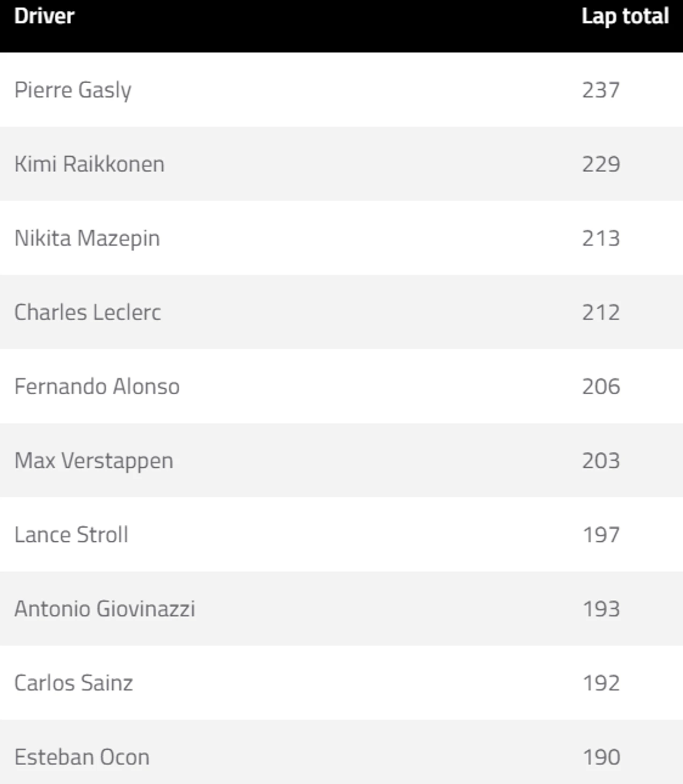
Task: Select the Max Verstappen name
Action: [94, 461]
